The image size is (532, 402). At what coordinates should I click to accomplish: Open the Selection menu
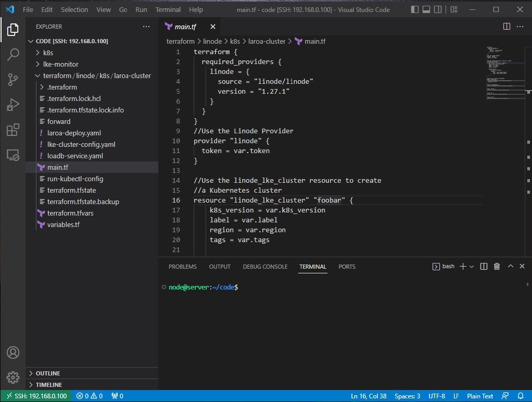pos(74,9)
